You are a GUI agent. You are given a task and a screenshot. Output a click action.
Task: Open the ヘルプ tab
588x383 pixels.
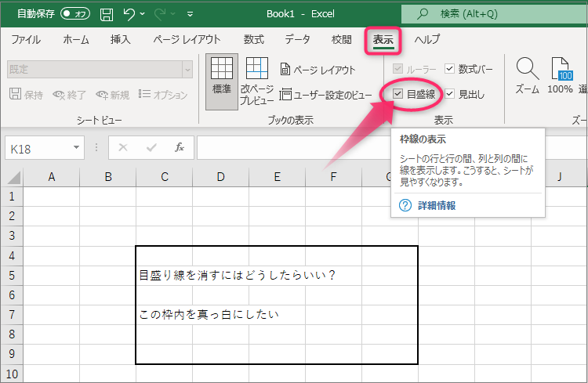click(x=427, y=39)
